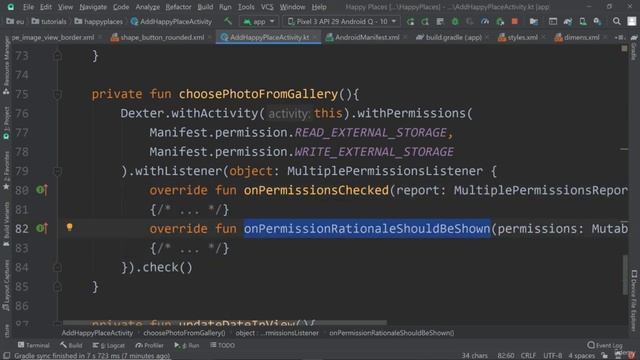The width and height of the screenshot is (640, 360).
Task: Open the Event Log panel
Action: point(605,345)
